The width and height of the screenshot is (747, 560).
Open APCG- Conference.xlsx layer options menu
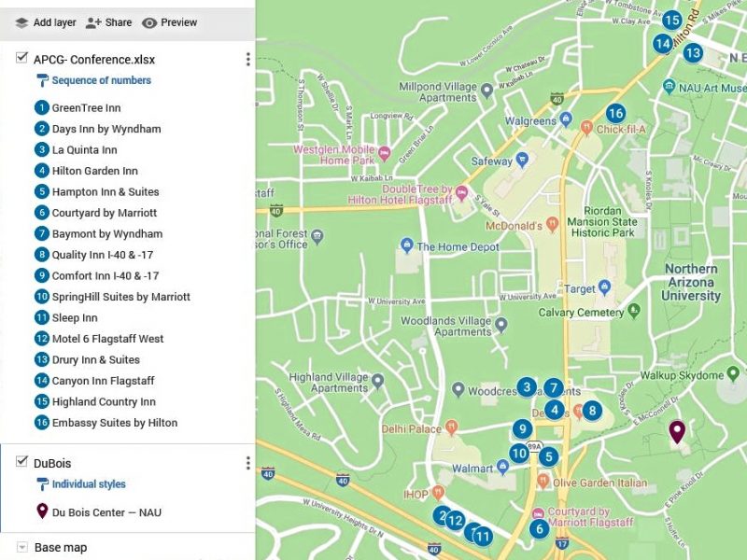[x=247, y=60]
